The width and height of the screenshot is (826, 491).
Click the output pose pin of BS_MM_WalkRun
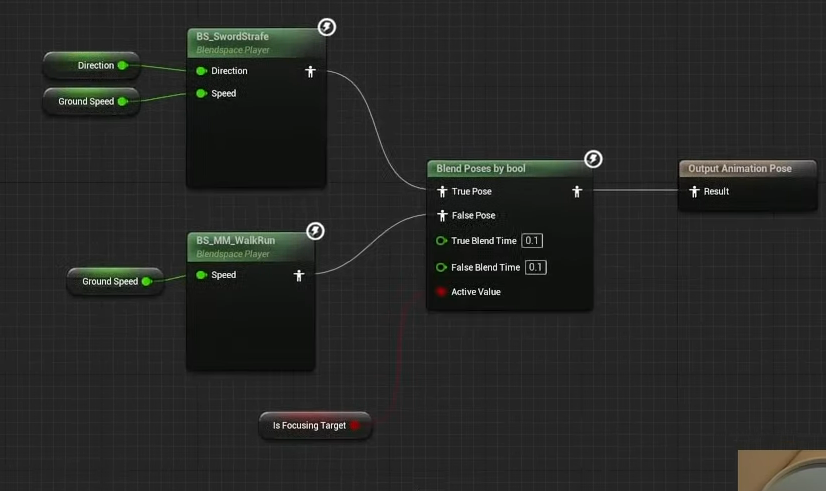tap(298, 275)
